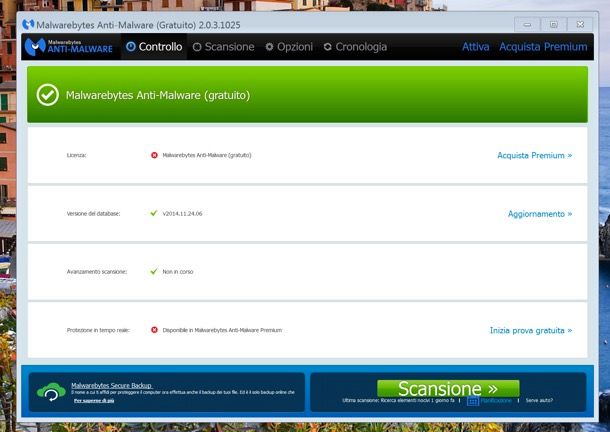Maximize the Malwarebytes window
Screen dimensions: 610x432
(x=554, y=25)
